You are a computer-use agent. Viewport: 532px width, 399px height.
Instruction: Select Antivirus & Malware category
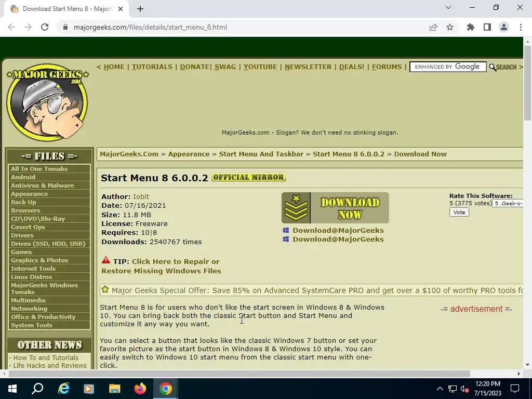tap(43, 185)
